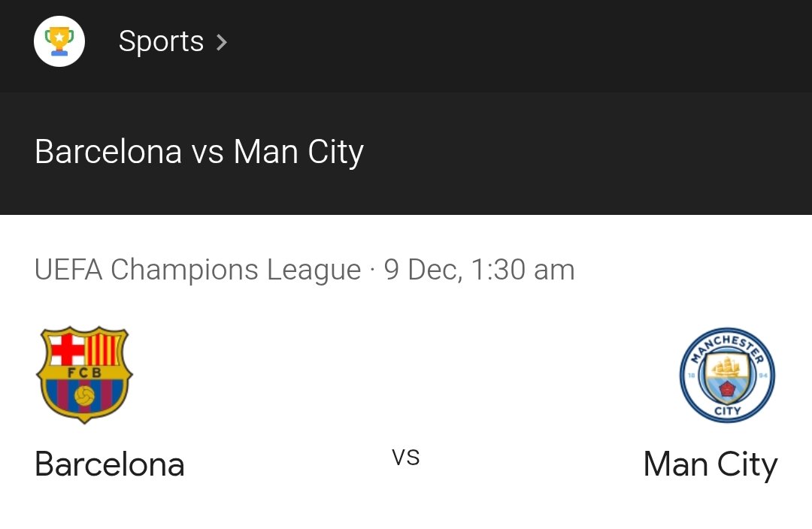Tap the word Barcelona in the dark heading
812x529 pixels.
(108, 153)
